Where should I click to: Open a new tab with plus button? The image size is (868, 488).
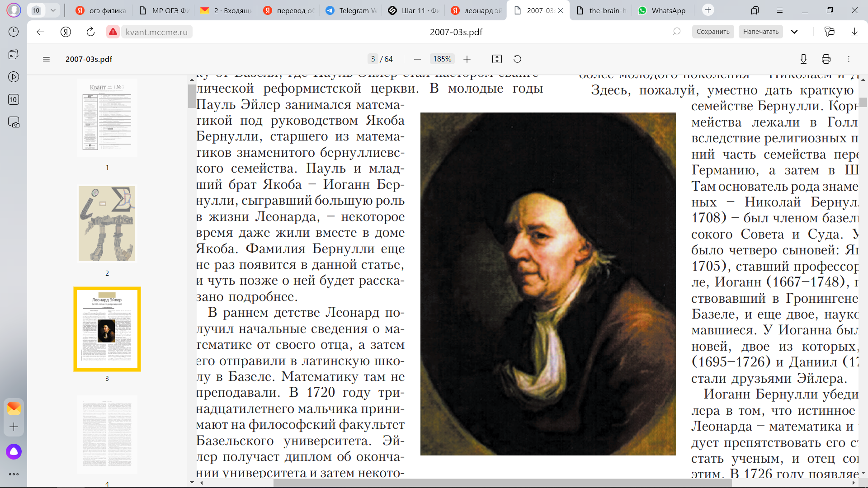coord(708,10)
